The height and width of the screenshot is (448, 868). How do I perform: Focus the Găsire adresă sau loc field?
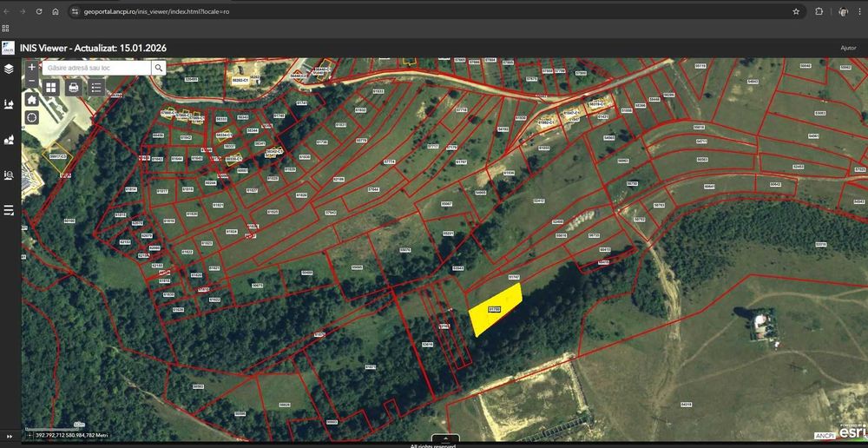(97, 68)
